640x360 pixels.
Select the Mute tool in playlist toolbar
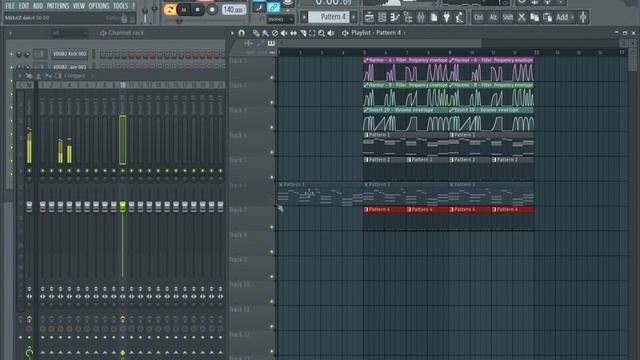(284, 33)
